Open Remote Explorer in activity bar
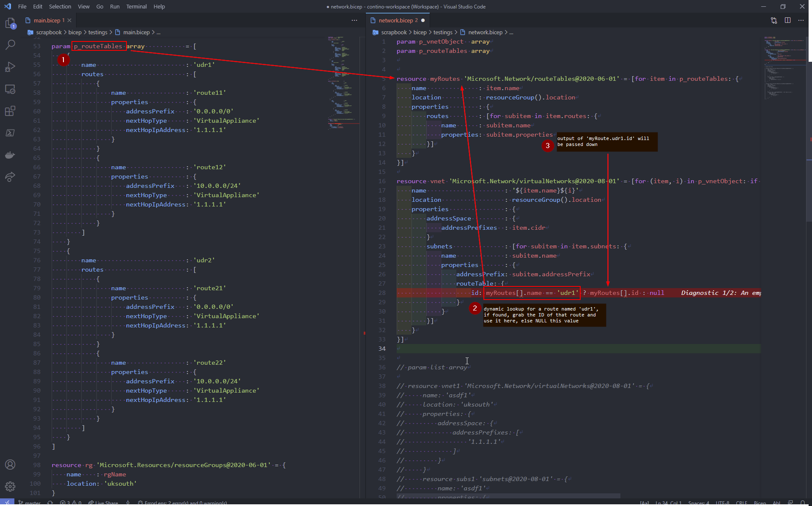 [x=10, y=89]
